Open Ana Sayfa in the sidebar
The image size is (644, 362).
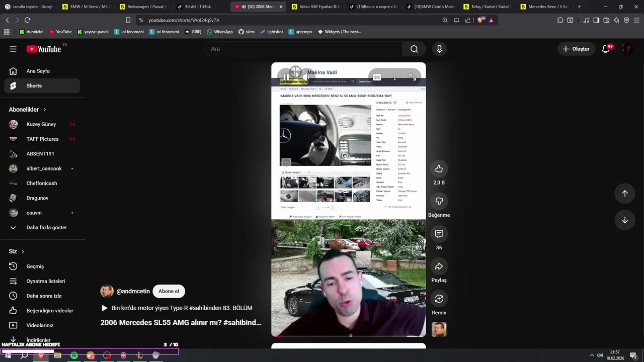pos(42,71)
